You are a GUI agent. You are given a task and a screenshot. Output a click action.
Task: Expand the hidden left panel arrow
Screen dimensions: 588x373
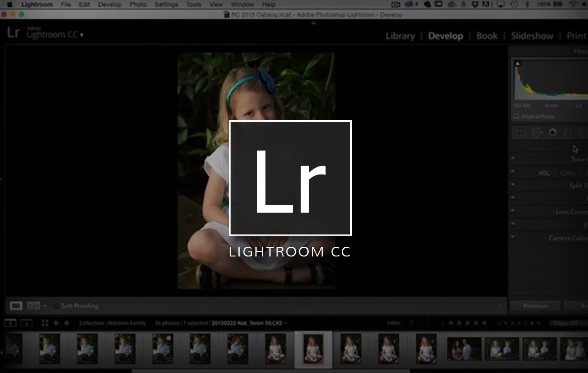click(2, 180)
